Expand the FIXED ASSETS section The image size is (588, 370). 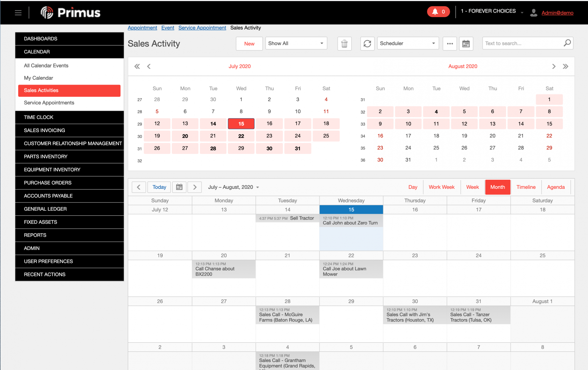(70, 222)
